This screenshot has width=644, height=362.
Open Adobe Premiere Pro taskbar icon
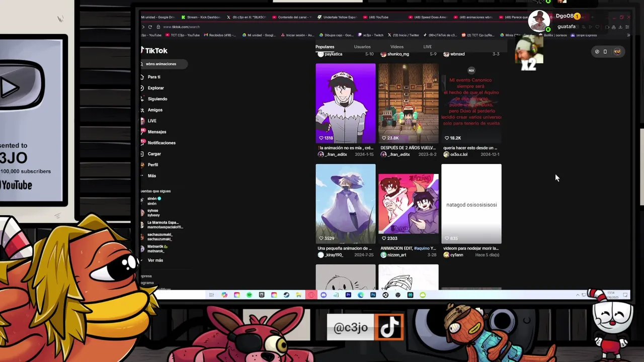(x=348, y=295)
